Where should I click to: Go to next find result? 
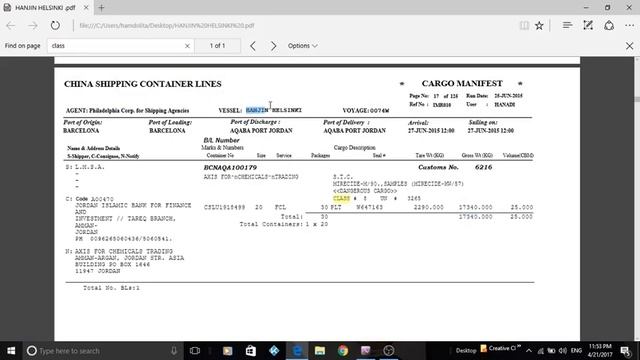pyautogui.click(x=273, y=46)
